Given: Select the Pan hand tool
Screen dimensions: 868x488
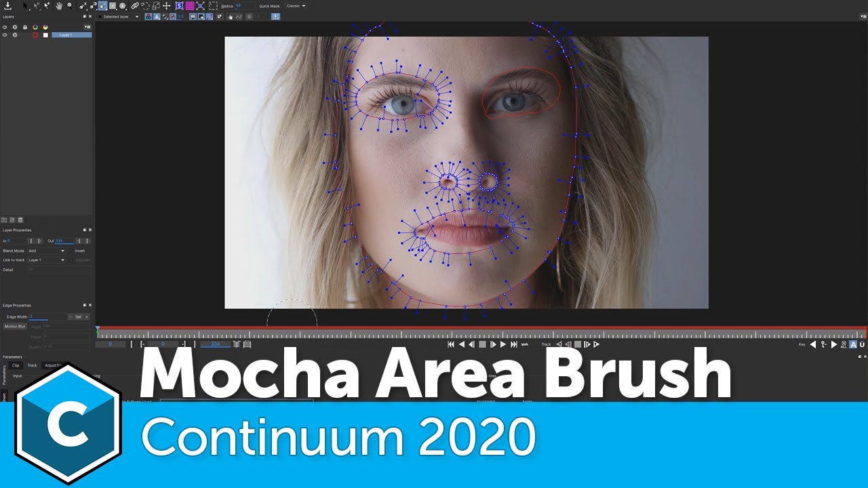Looking at the screenshot, I should [x=59, y=5].
